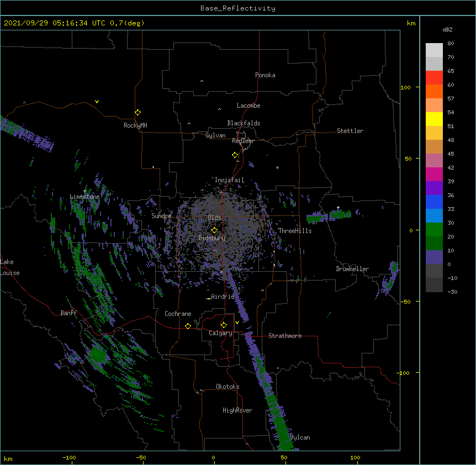Click the radar site diamond between Olds and Didsbury
Viewport: 476px width, 465px height.
(x=214, y=230)
